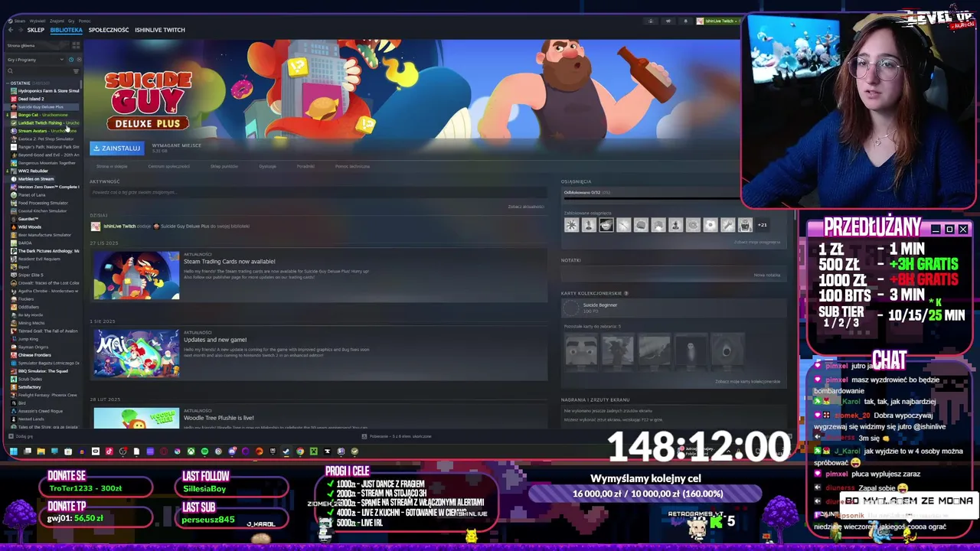Image resolution: width=980 pixels, height=551 pixels.
Task: Collapse the OSTATNIE category in game list
Action: coord(8,83)
